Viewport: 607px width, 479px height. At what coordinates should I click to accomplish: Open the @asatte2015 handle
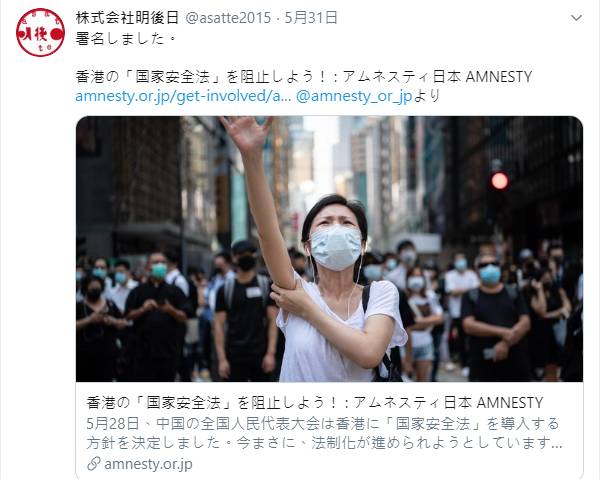point(228,18)
